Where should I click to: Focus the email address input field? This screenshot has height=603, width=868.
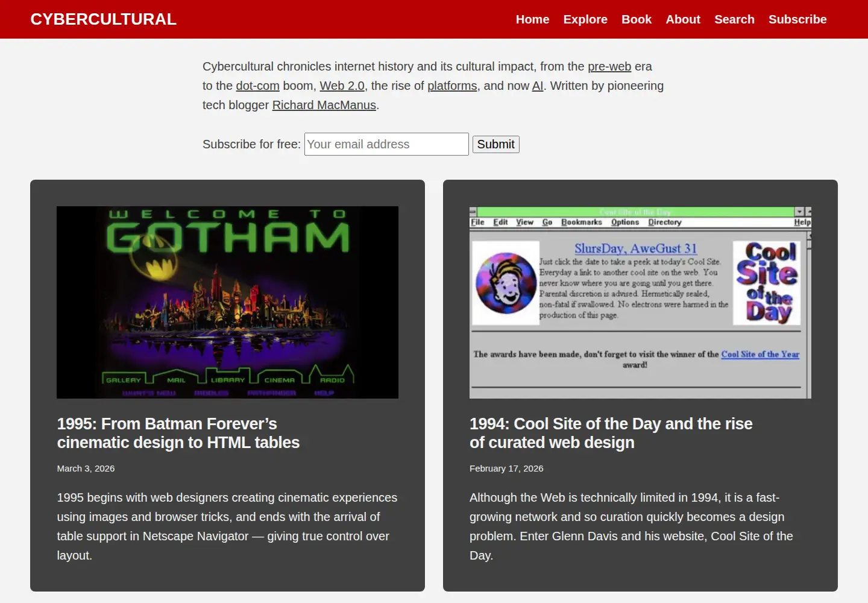click(x=386, y=144)
